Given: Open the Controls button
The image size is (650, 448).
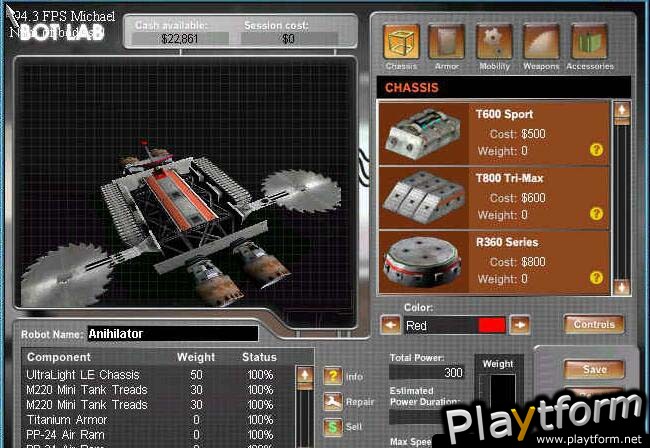Looking at the screenshot, I should tap(594, 324).
